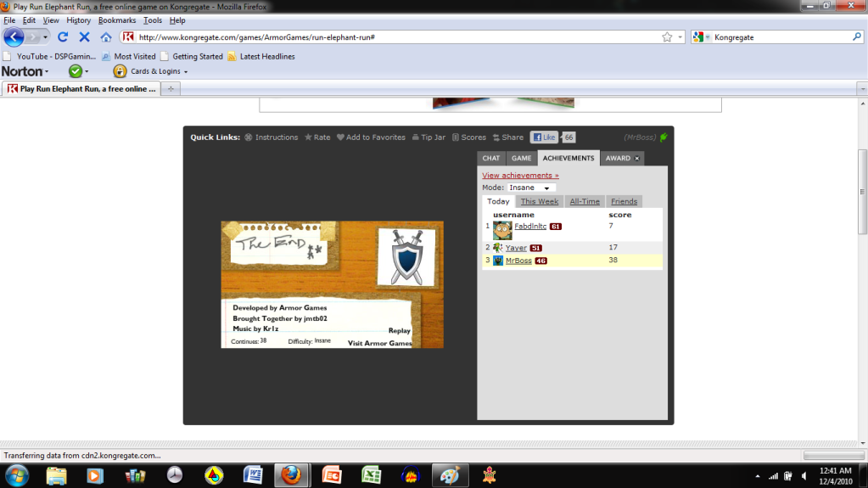
Task: Switch to the AWARD tab
Action: coord(618,159)
